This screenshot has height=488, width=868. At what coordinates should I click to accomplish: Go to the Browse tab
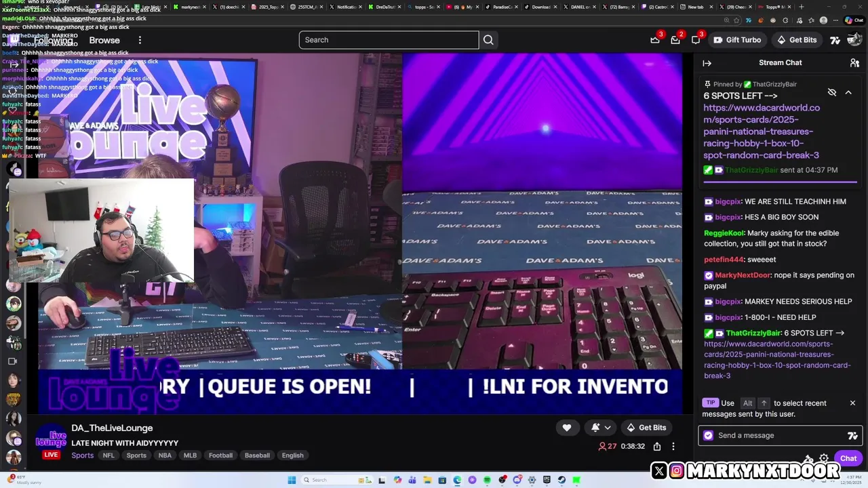(x=104, y=40)
